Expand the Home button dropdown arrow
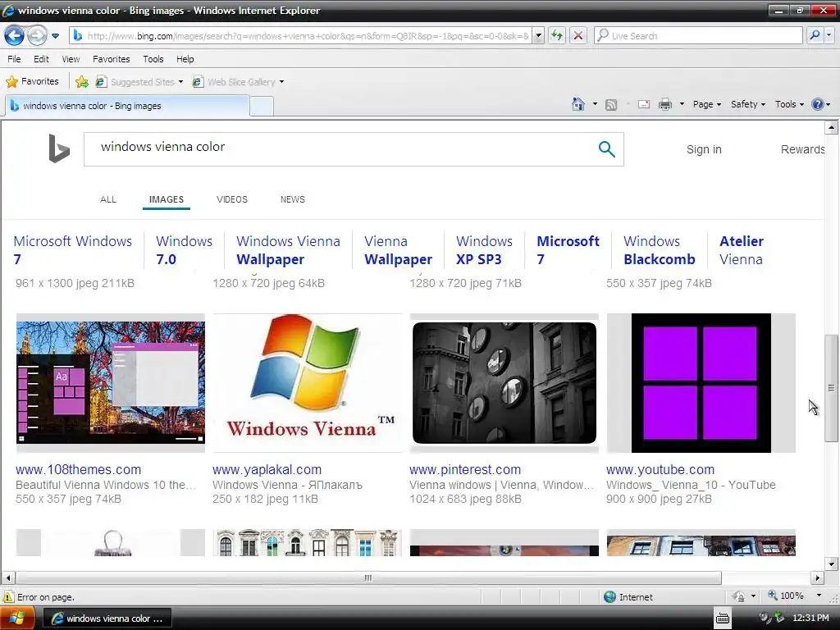This screenshot has height=630, width=840. [x=595, y=104]
